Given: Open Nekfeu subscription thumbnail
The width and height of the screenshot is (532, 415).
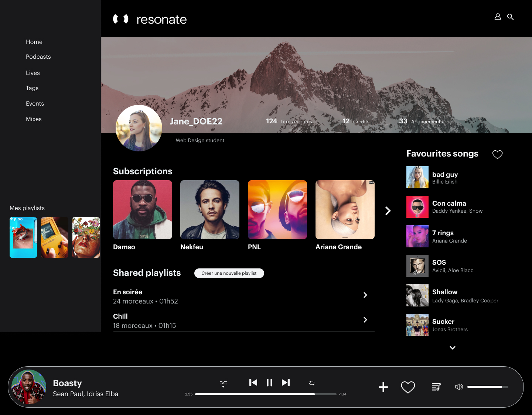Looking at the screenshot, I should [x=210, y=210].
